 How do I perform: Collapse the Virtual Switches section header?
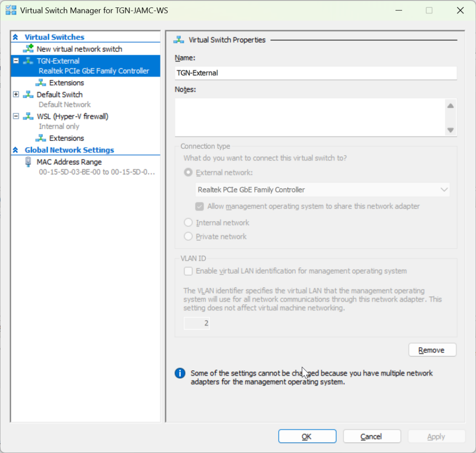pos(16,37)
